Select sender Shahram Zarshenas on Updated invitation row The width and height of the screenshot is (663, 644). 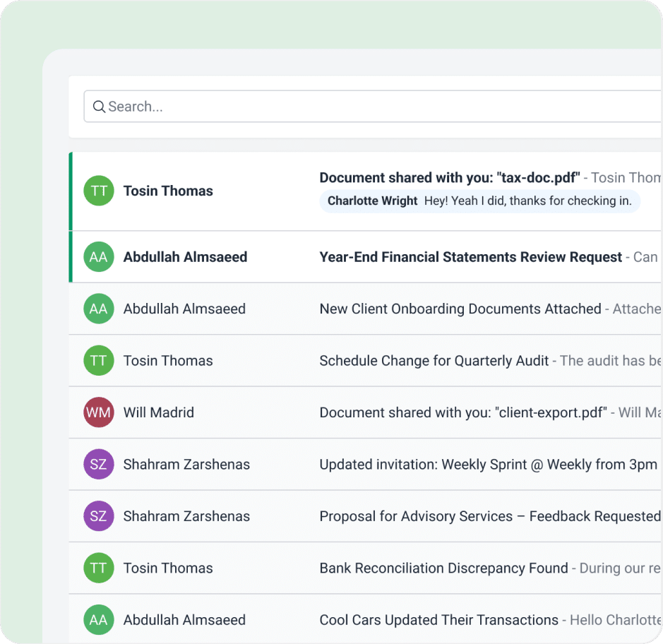pos(186,465)
